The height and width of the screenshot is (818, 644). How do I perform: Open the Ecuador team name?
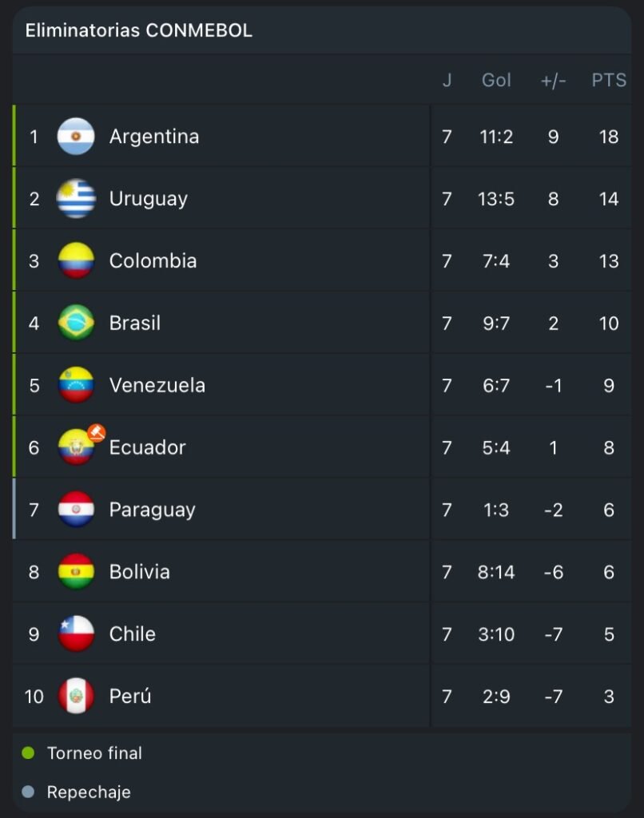[147, 447]
